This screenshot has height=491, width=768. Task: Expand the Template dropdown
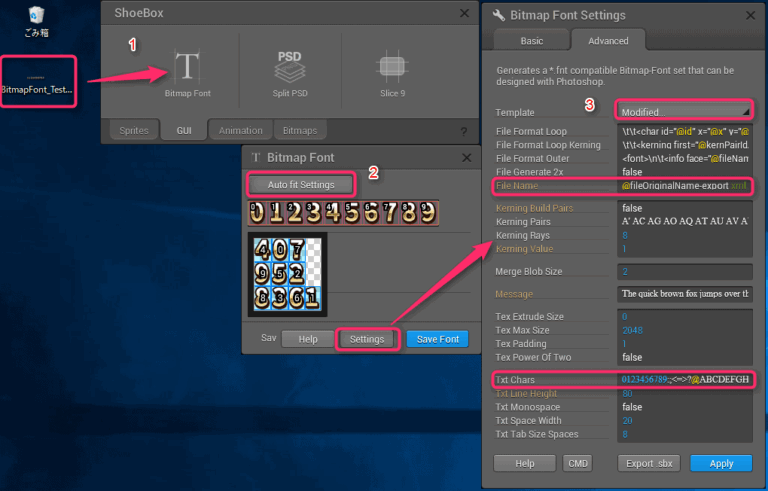(x=684, y=111)
